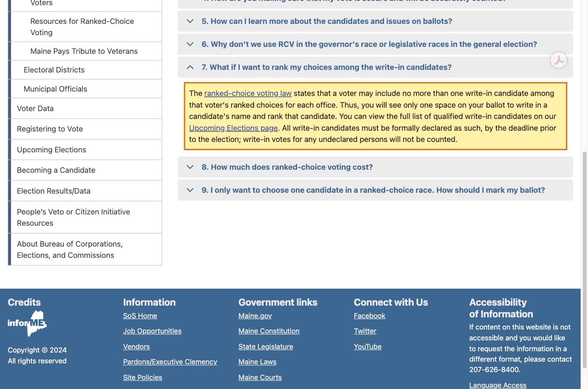Open question 8 heading about ranked-choice voting cost
The width and height of the screenshot is (588, 389).
click(287, 167)
